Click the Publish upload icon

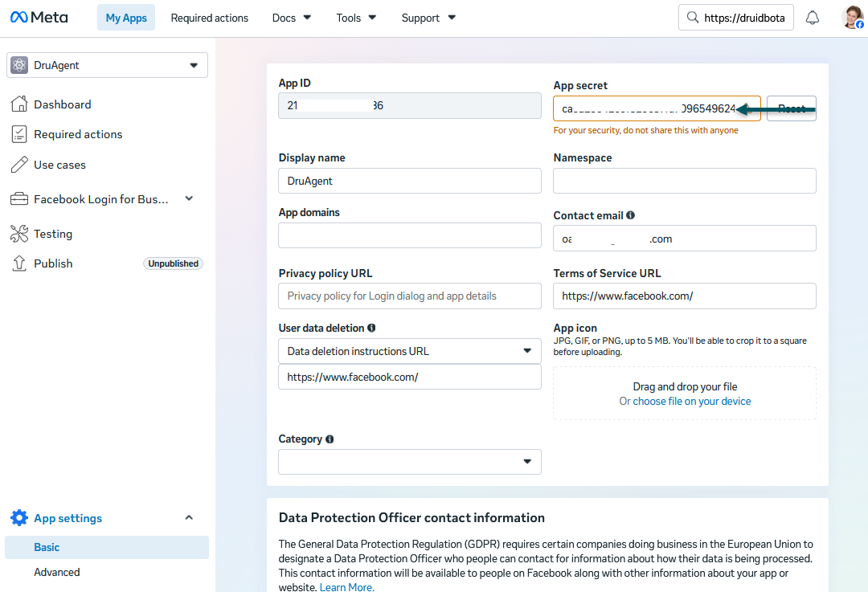coord(19,263)
